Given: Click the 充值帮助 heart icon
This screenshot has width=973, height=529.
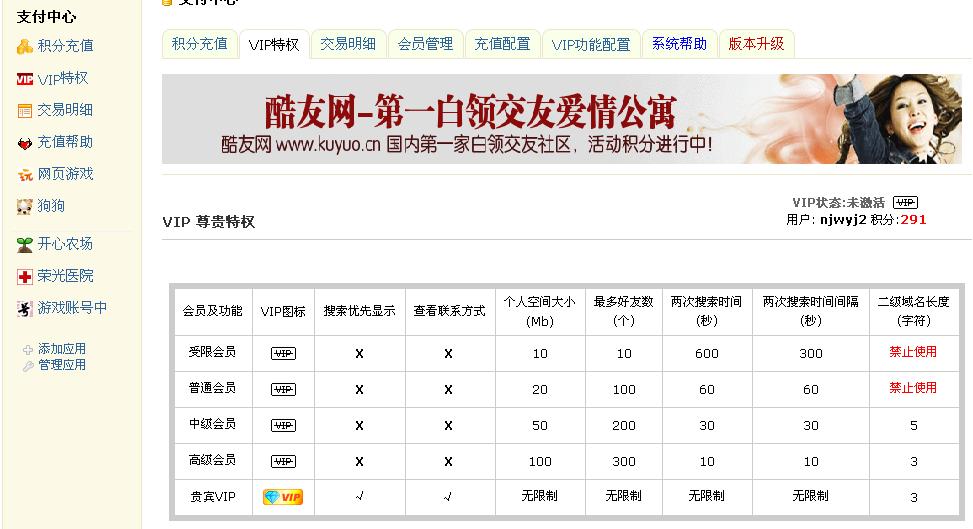Looking at the screenshot, I should click(x=25, y=143).
